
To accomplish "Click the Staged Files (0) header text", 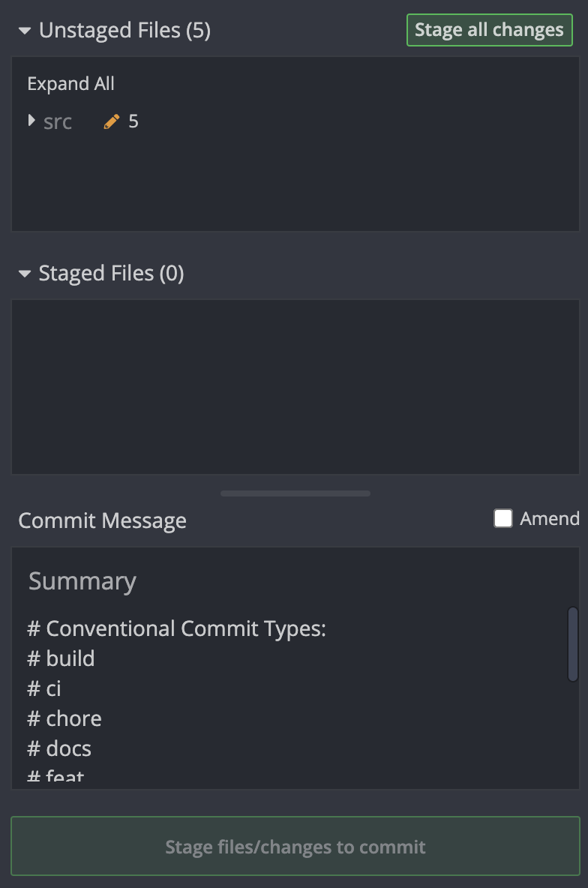I will point(111,274).
